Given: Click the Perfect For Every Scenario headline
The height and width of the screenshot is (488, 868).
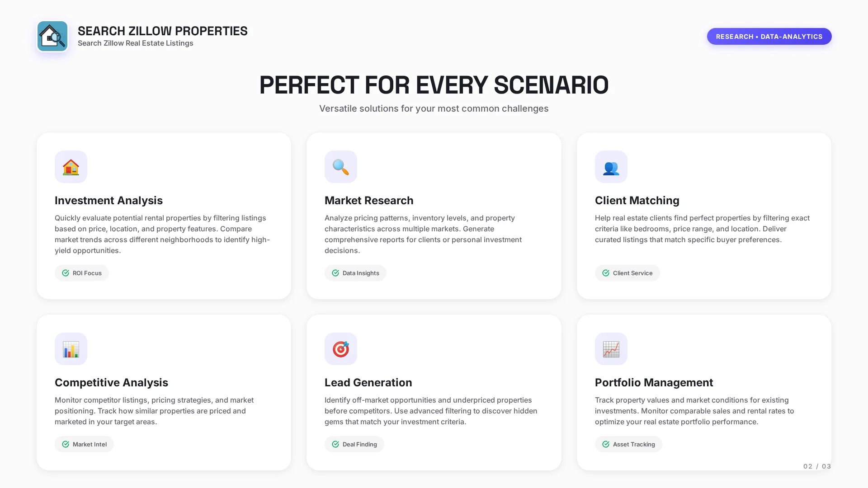Looking at the screenshot, I should [x=434, y=85].
